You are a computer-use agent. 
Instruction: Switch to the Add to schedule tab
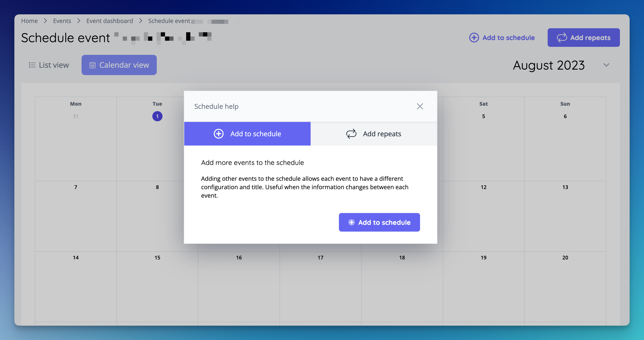point(247,134)
